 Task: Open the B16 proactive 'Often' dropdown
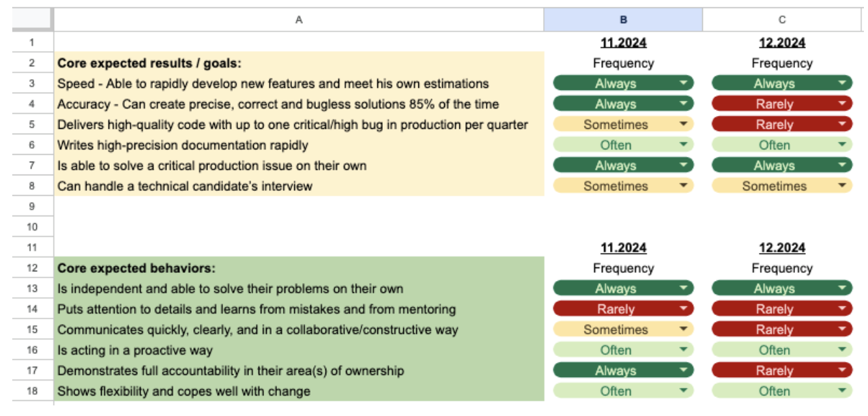pyautogui.click(x=623, y=350)
